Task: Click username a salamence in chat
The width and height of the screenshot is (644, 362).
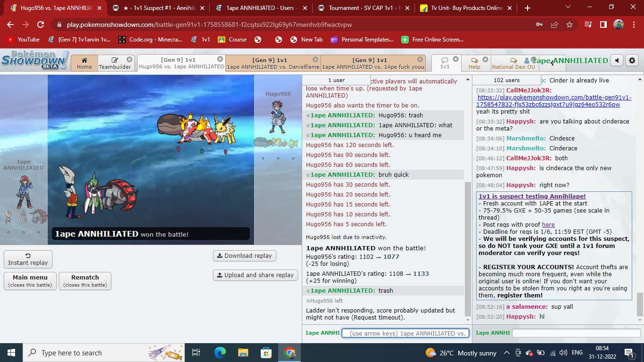Action: pyautogui.click(x=527, y=306)
